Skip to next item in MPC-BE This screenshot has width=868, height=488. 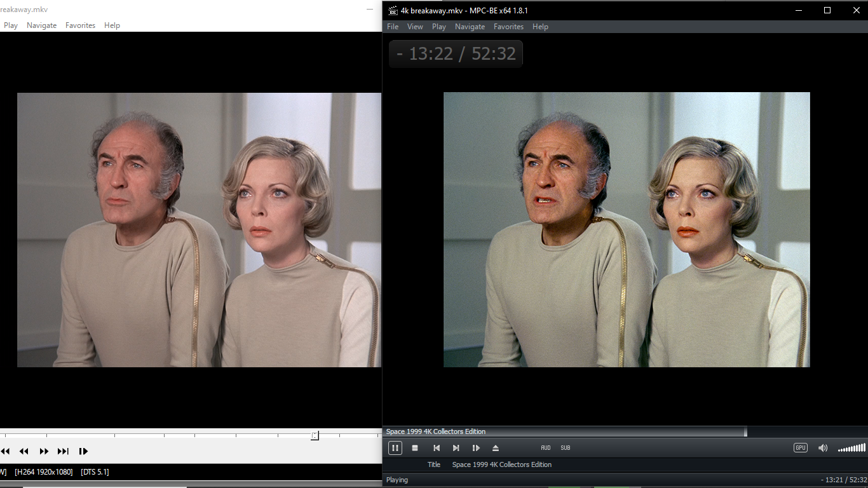tap(456, 448)
